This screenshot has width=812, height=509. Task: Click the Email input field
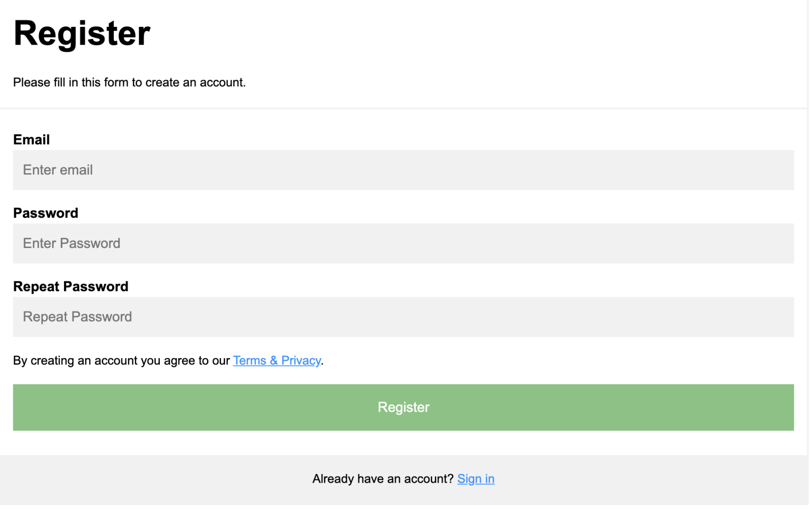click(x=403, y=170)
